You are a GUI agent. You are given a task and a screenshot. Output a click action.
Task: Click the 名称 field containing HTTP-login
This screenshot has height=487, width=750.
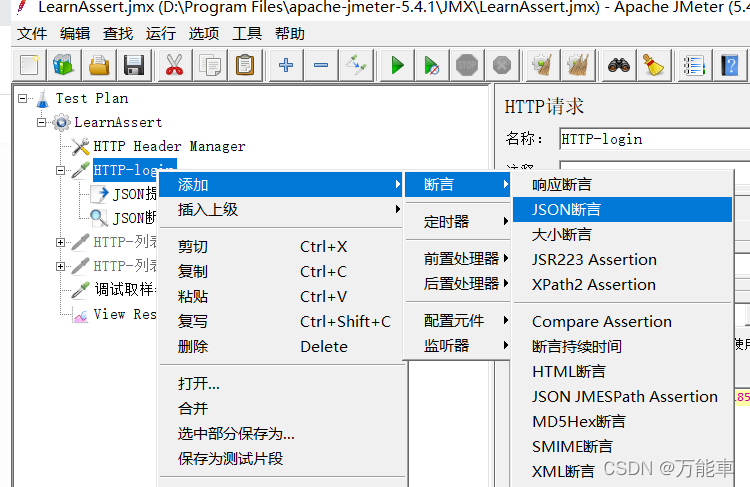tap(654, 139)
